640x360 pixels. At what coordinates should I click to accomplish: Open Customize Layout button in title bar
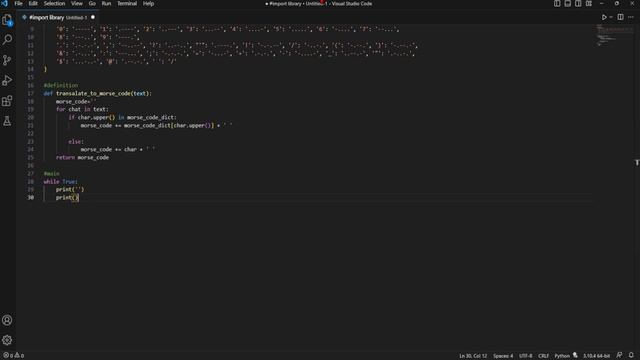click(x=589, y=4)
